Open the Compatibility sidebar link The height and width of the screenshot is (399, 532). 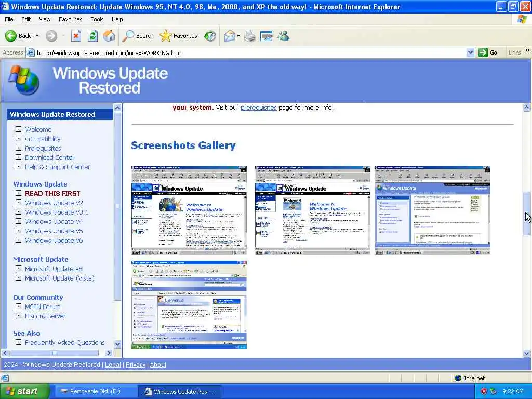[43, 139]
